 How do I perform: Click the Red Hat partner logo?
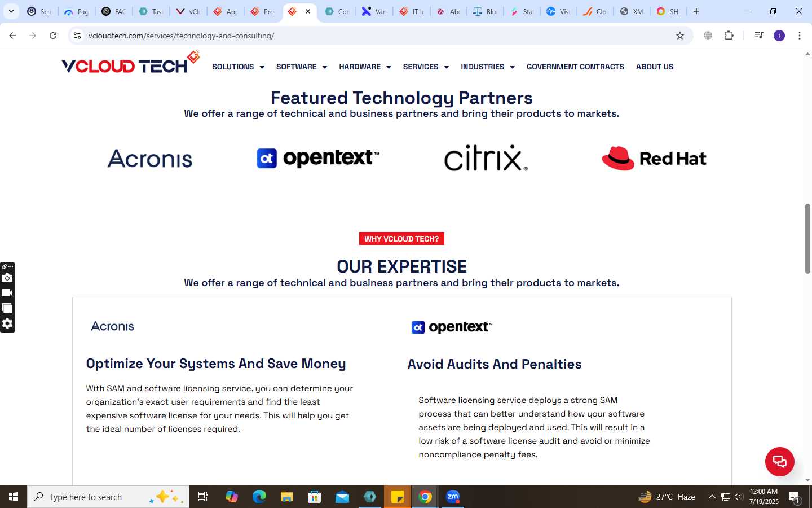pyautogui.click(x=654, y=158)
